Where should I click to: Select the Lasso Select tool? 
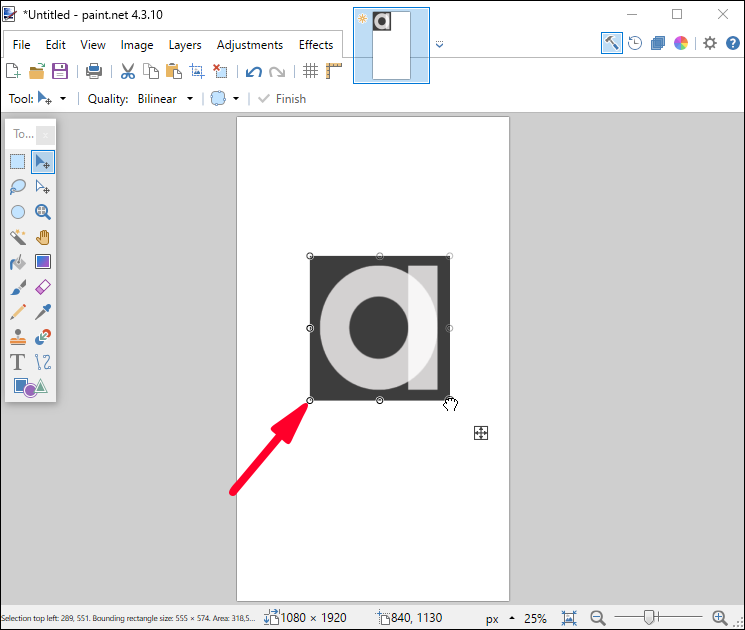tap(18, 186)
